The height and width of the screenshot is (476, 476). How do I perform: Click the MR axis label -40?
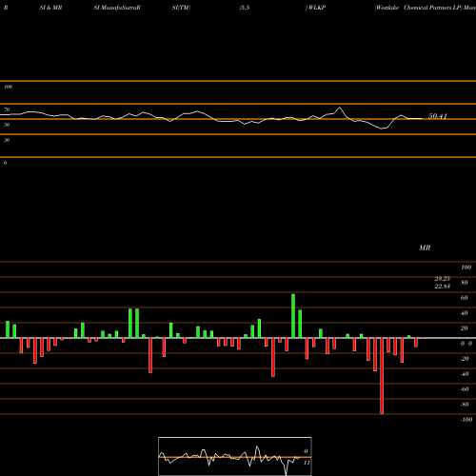pos(465,374)
